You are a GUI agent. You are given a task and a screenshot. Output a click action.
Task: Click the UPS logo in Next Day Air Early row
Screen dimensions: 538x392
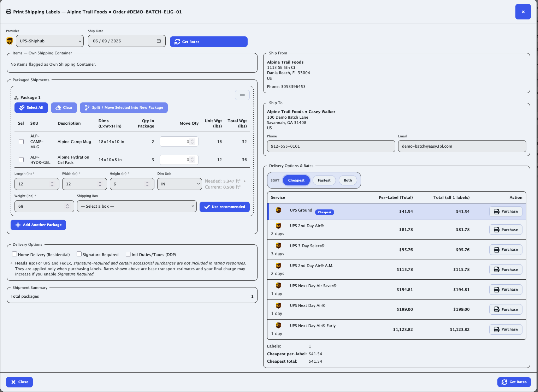coord(278,325)
